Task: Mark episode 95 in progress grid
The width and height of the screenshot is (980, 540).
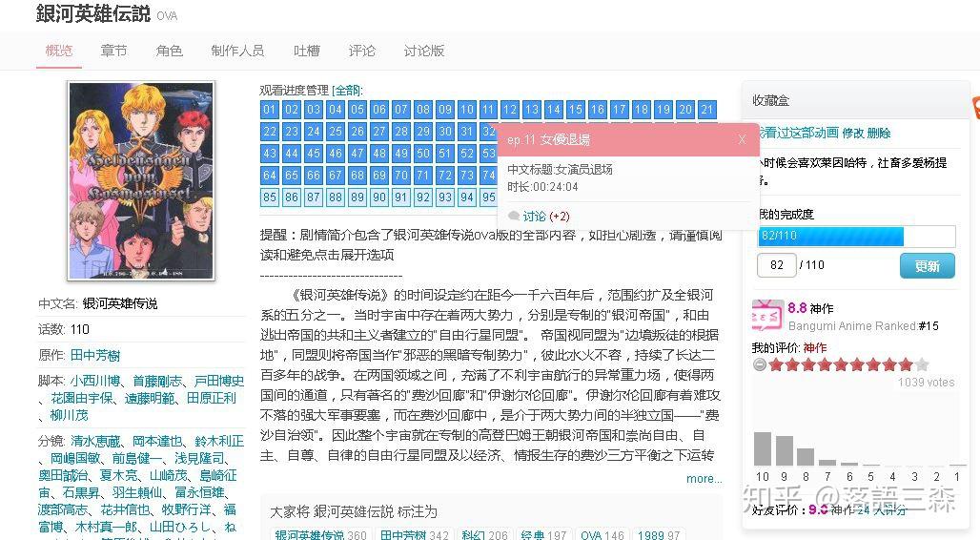Action: 488,197
